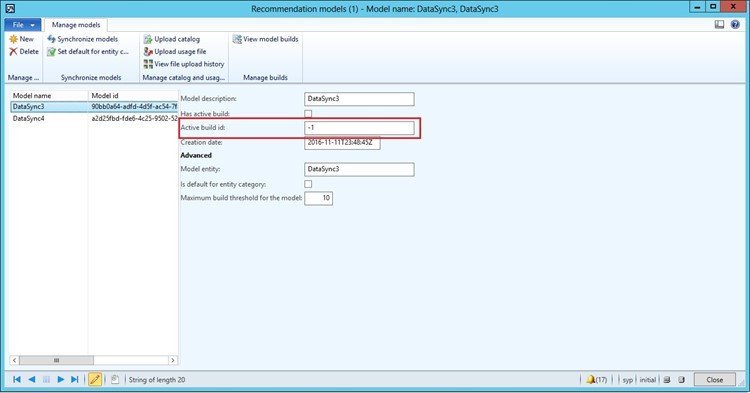Click the Creation date field
750x393 pixels.
(x=342, y=142)
